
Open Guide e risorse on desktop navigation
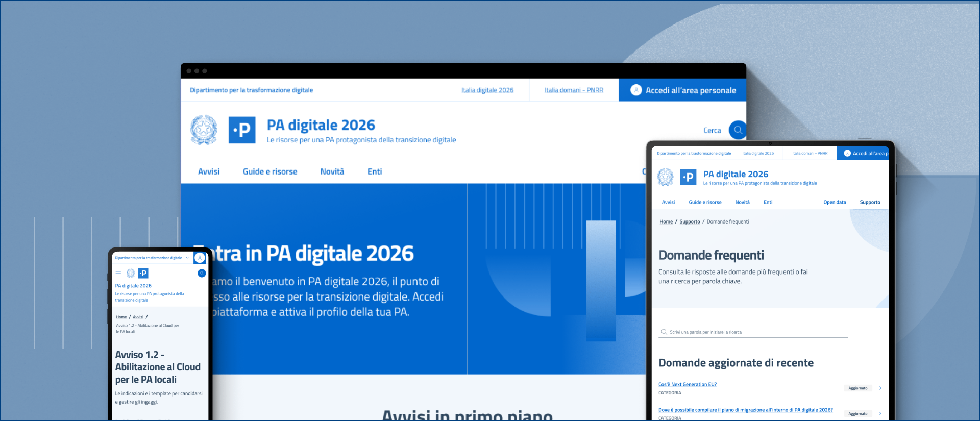click(x=270, y=171)
